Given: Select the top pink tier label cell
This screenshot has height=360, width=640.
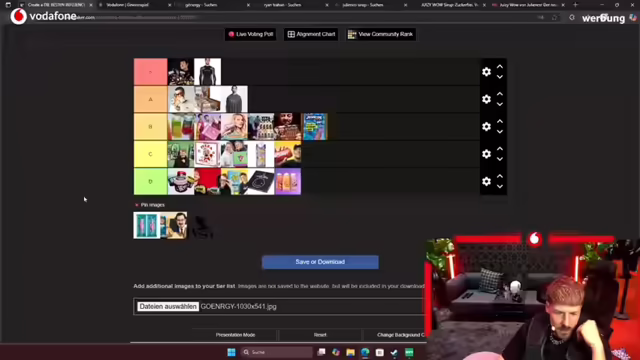Looking at the screenshot, I should pyautogui.click(x=150, y=72).
